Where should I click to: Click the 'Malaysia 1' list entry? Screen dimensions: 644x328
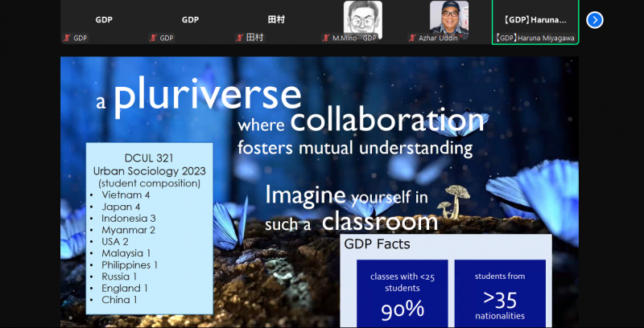[x=126, y=253]
